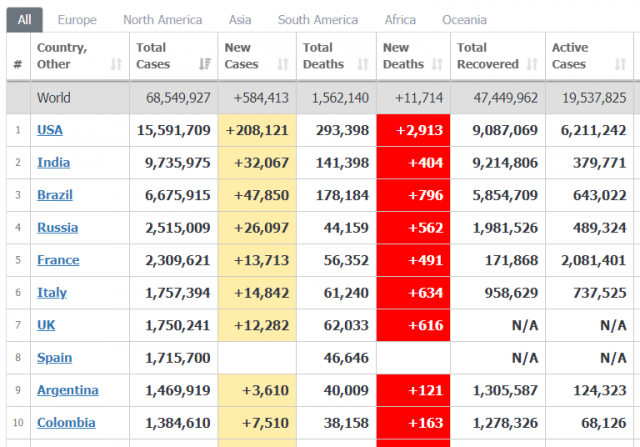
Task: Click USA red New Deaths cell
Action: pos(413,130)
